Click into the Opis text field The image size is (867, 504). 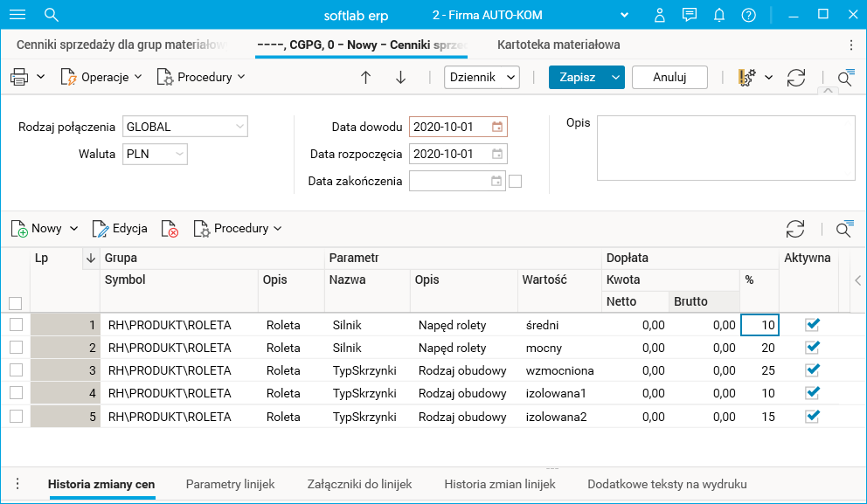(725, 148)
